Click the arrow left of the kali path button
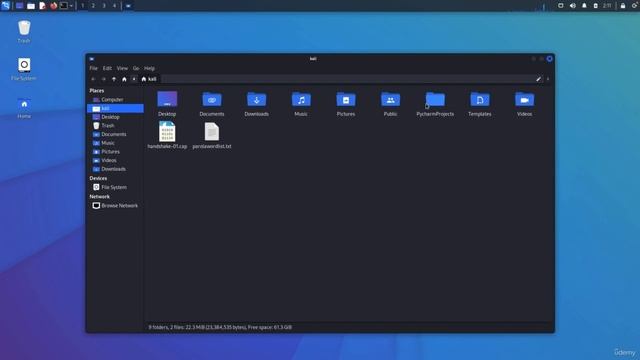The image size is (640, 360). tap(134, 79)
